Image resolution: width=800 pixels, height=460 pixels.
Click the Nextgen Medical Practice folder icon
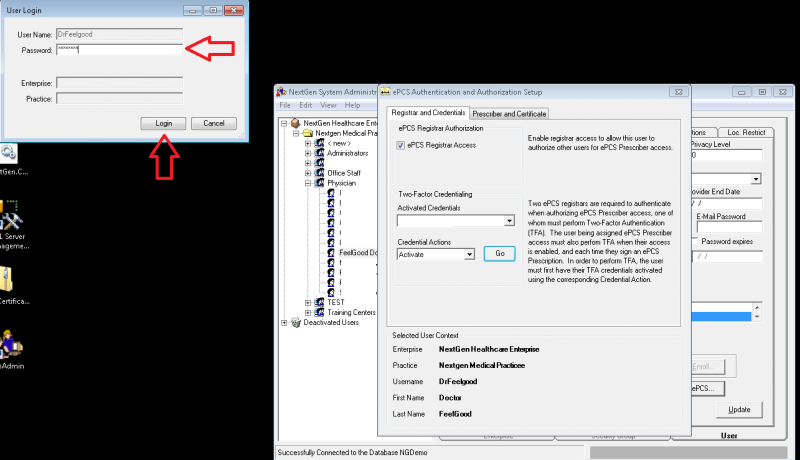pyautogui.click(x=307, y=133)
